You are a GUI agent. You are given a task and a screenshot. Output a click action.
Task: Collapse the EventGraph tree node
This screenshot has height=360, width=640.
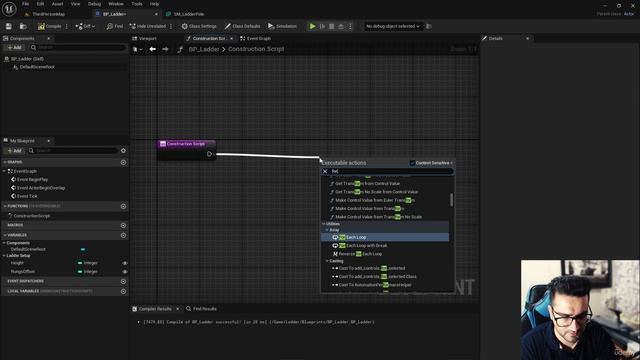pyautogui.click(x=4, y=171)
